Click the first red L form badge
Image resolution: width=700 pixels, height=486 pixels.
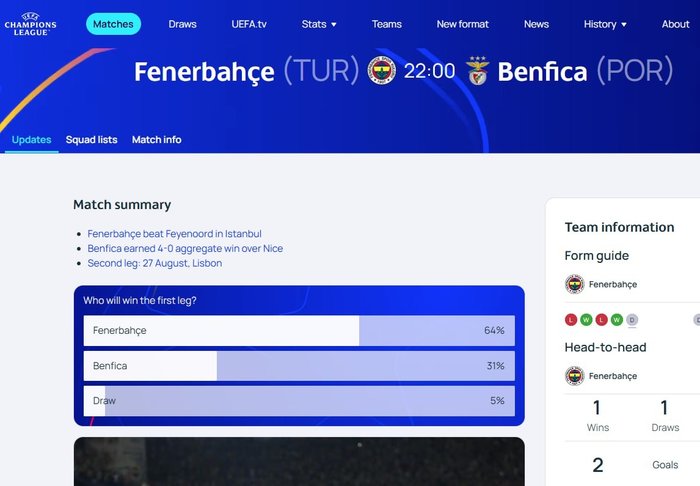[571, 320]
